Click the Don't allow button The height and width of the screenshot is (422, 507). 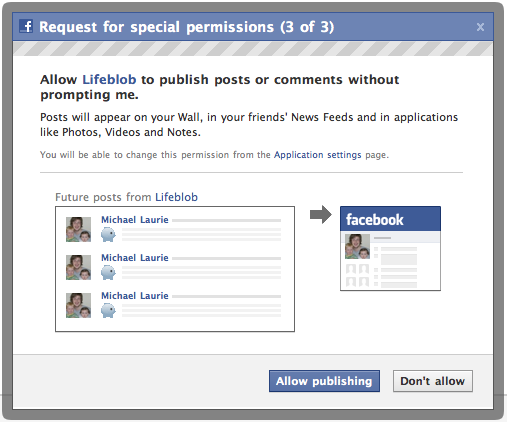(x=433, y=381)
